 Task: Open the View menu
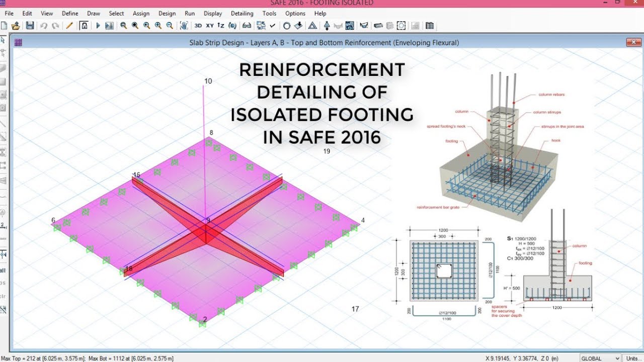coord(47,14)
